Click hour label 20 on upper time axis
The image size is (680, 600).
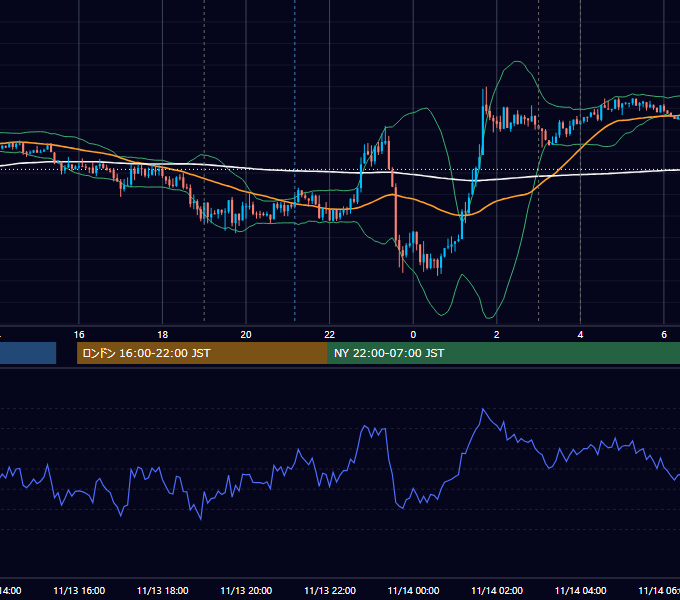coord(246,335)
